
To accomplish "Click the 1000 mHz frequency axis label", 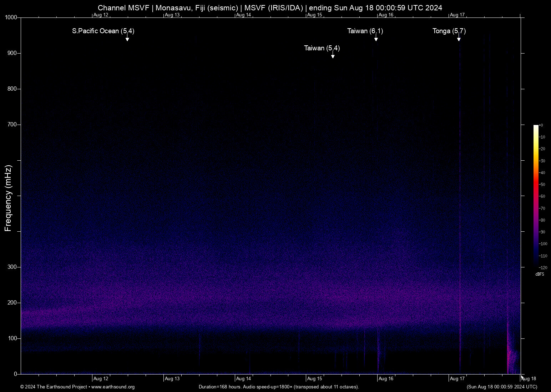I will tap(11, 17).
